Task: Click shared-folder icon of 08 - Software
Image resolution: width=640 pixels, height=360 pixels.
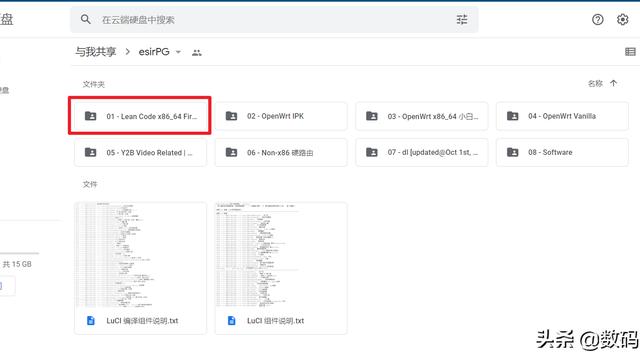Action: point(513,152)
